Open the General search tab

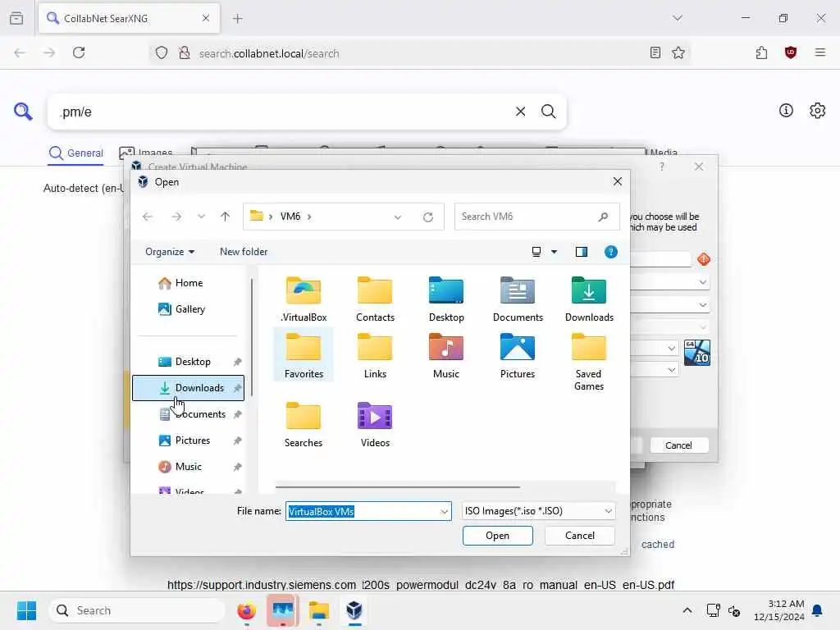click(x=76, y=153)
